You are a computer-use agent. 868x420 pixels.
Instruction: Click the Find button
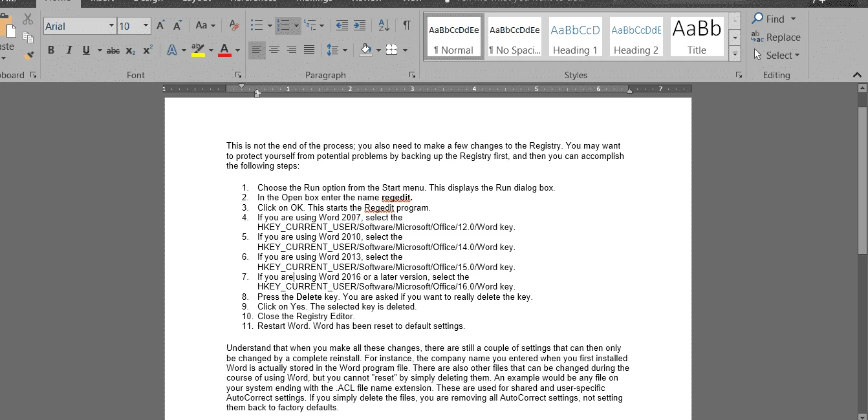768,19
